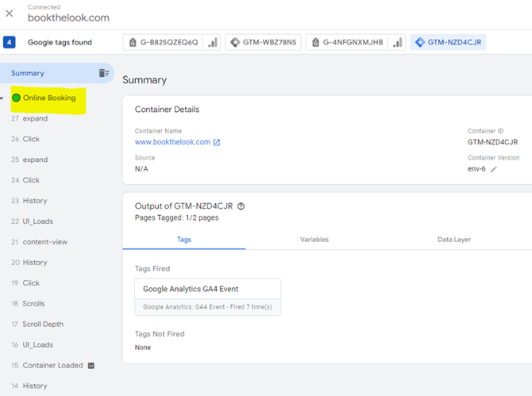This screenshot has height=396, width=532.
Task: Open the bar chart icon beside G-B825QZEQ6Q
Action: (213, 42)
